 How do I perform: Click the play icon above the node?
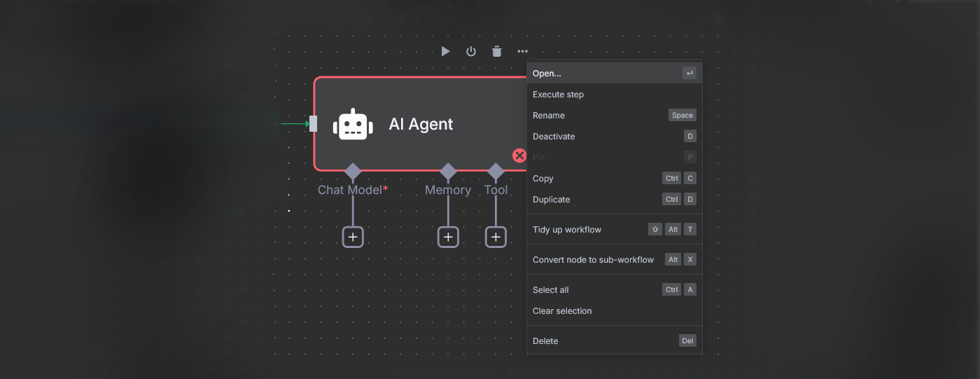[x=445, y=51]
